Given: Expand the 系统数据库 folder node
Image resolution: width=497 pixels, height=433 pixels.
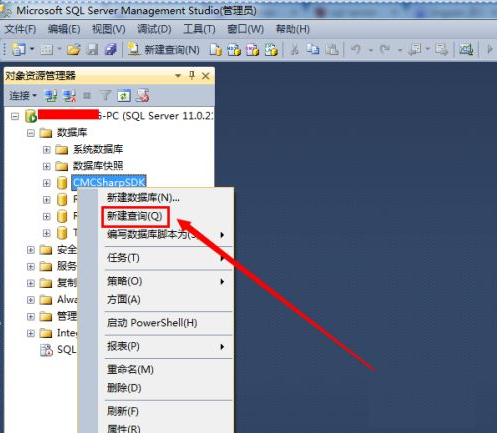Looking at the screenshot, I should [x=47, y=150].
